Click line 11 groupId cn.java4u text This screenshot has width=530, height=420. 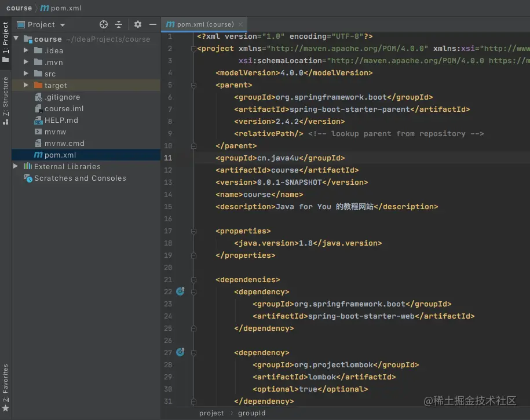[x=280, y=158]
